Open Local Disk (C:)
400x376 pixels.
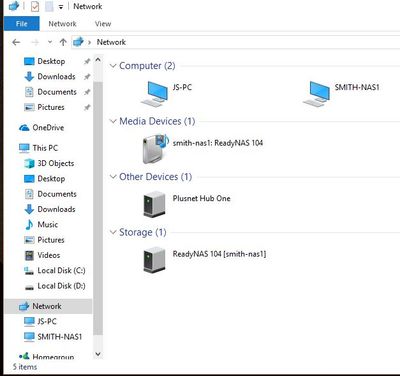61,271
